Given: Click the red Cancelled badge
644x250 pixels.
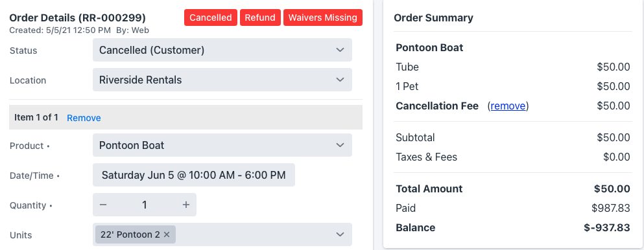Looking at the screenshot, I should [211, 17].
